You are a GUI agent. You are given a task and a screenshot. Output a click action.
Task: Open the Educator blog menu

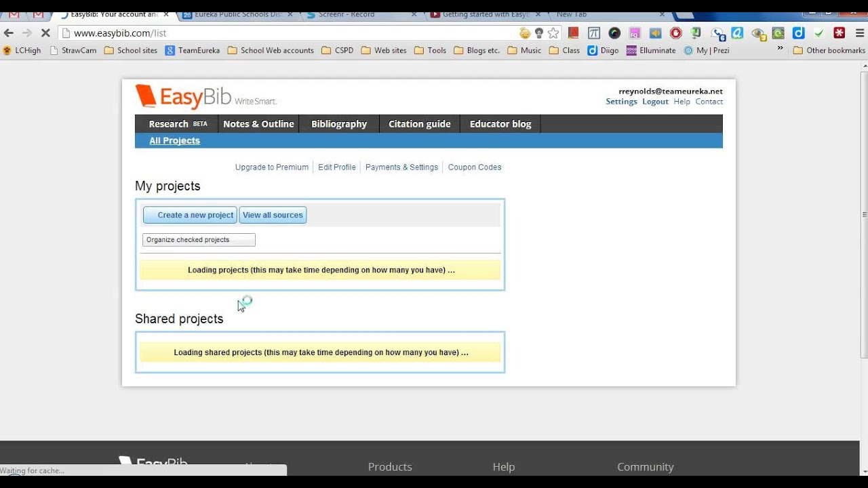[500, 124]
